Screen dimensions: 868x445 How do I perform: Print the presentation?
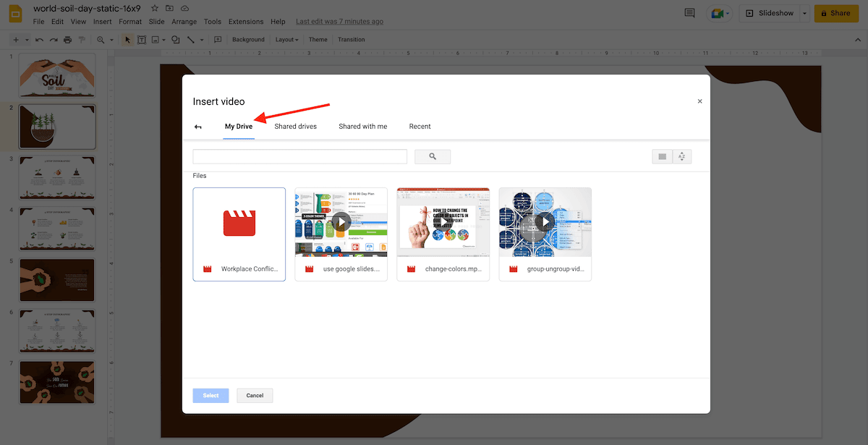(x=67, y=40)
